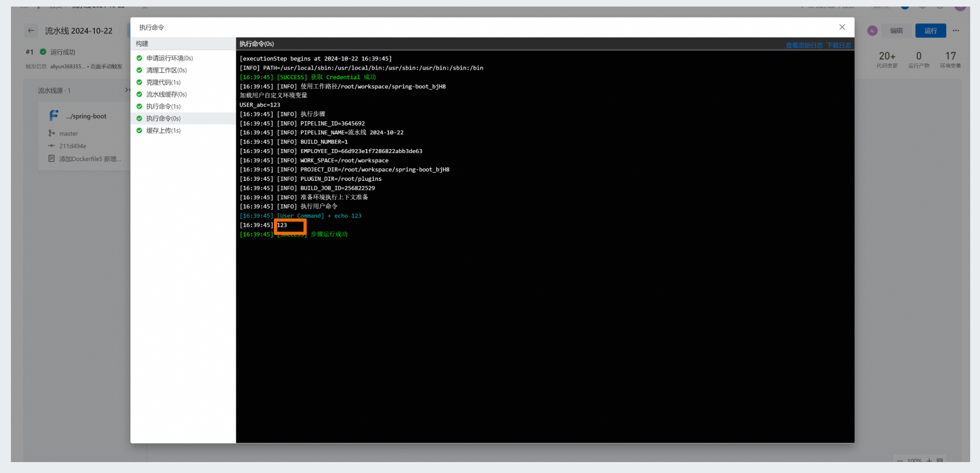This screenshot has height=473, width=980.
Task: Click the blue 运行 button
Action: 930,31
